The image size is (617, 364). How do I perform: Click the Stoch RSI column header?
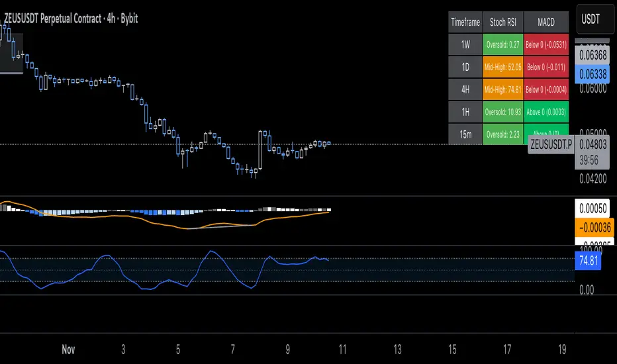pos(503,22)
